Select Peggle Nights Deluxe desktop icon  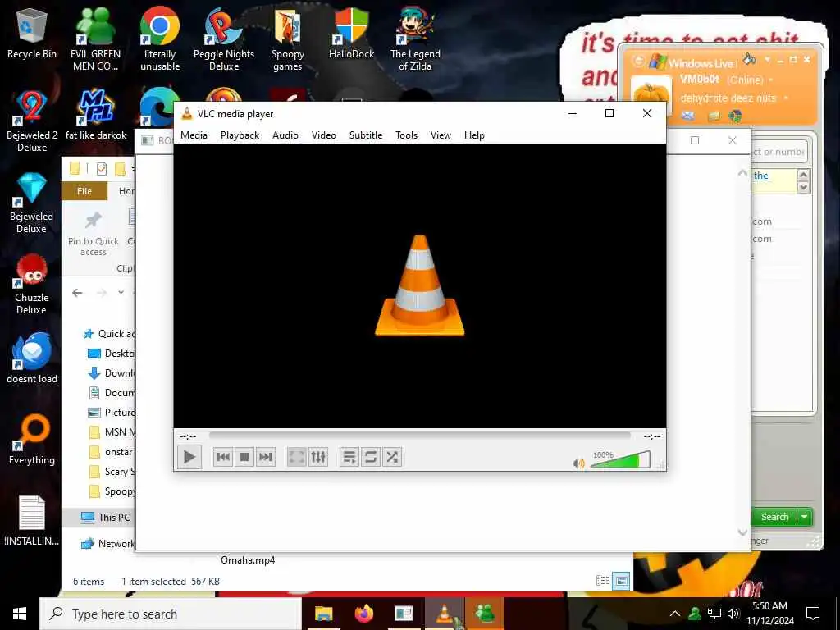(x=223, y=39)
